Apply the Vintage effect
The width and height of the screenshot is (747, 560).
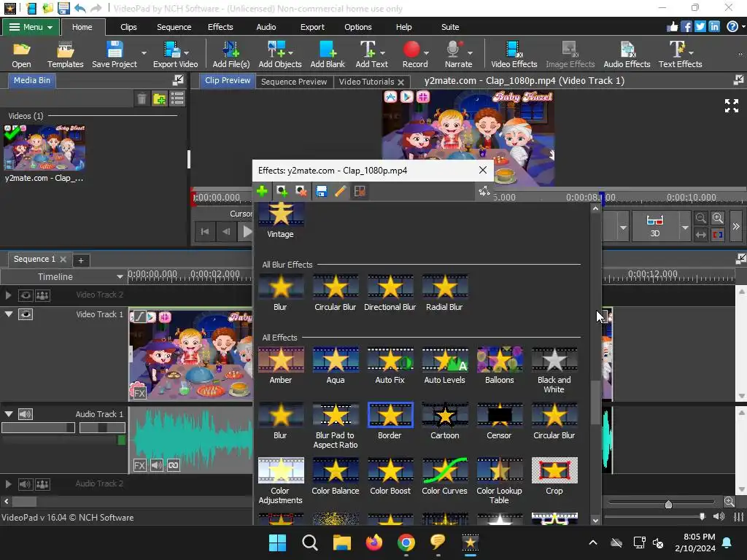tap(281, 220)
